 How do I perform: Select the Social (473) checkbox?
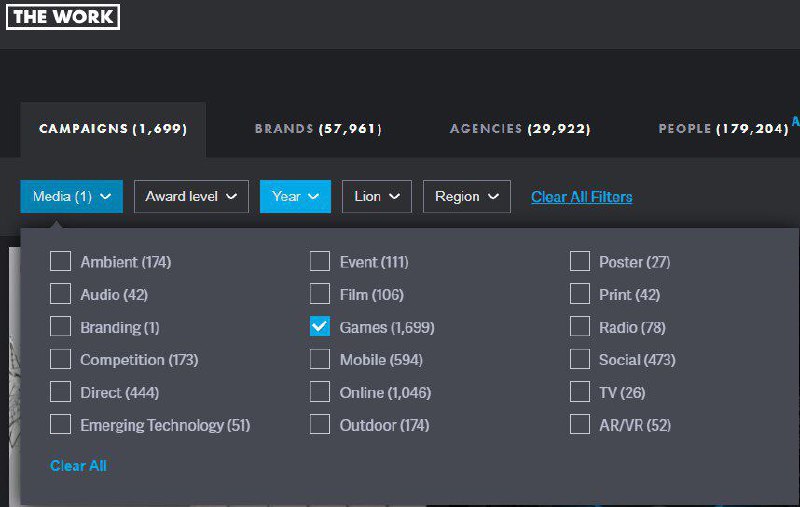(x=580, y=359)
